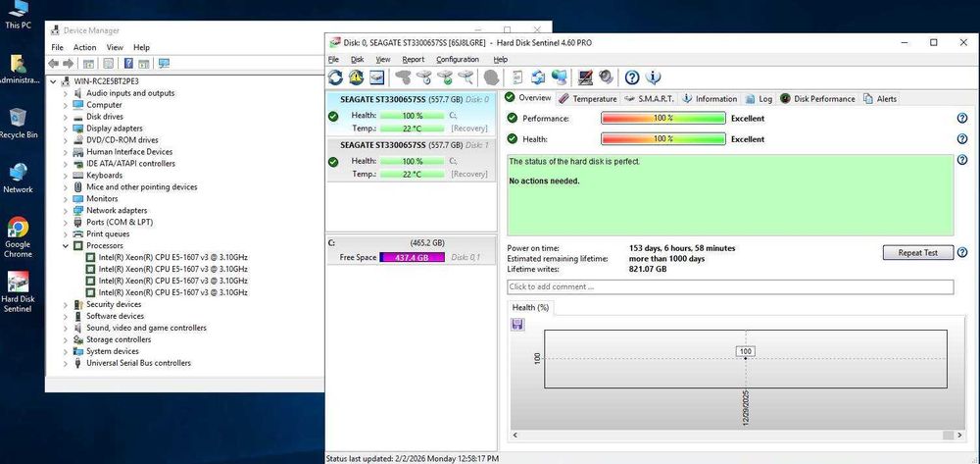Go back with Device Manager's left arrow
980x464 pixels.
pyautogui.click(x=54, y=64)
